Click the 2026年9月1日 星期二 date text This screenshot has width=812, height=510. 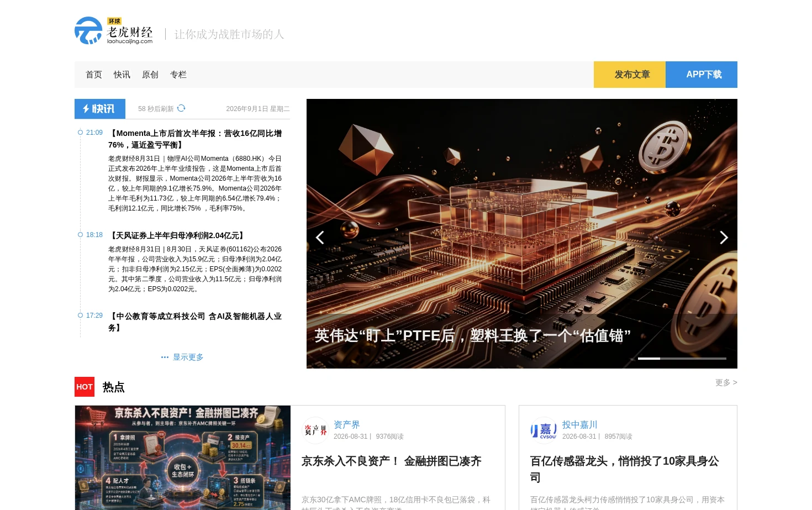pyautogui.click(x=258, y=109)
